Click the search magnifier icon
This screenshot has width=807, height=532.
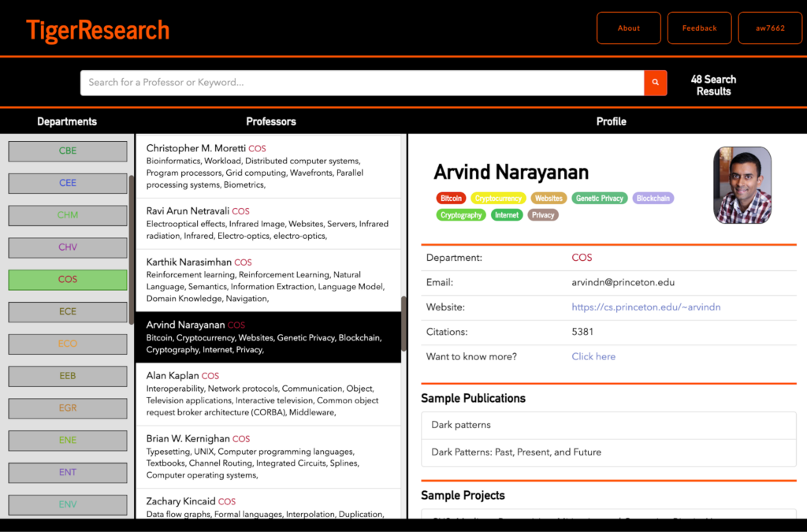point(655,82)
